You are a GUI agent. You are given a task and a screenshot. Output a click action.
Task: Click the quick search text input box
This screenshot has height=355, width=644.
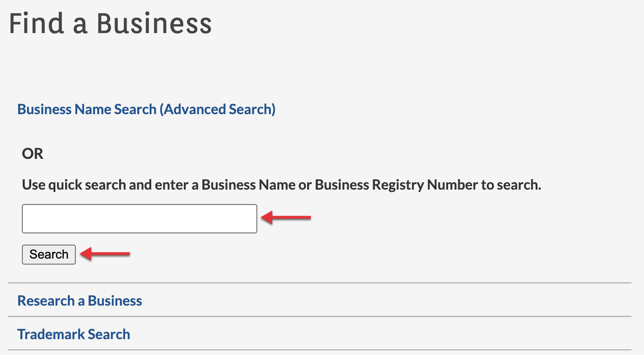(x=139, y=218)
